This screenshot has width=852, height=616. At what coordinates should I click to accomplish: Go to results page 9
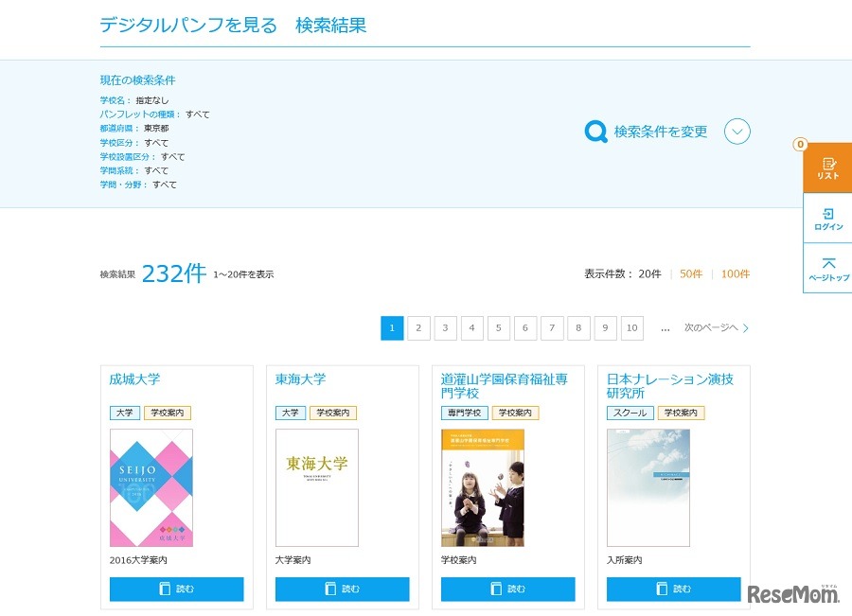[605, 328]
